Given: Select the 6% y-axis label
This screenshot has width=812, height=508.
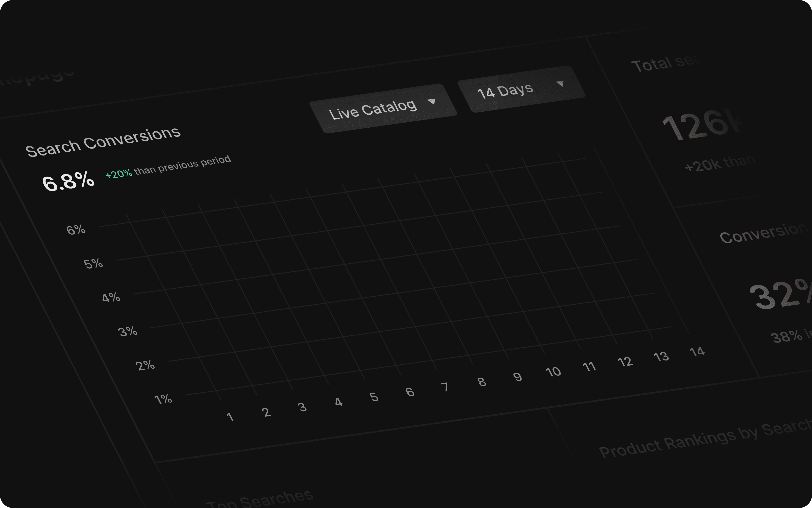Looking at the screenshot, I should pos(76,230).
